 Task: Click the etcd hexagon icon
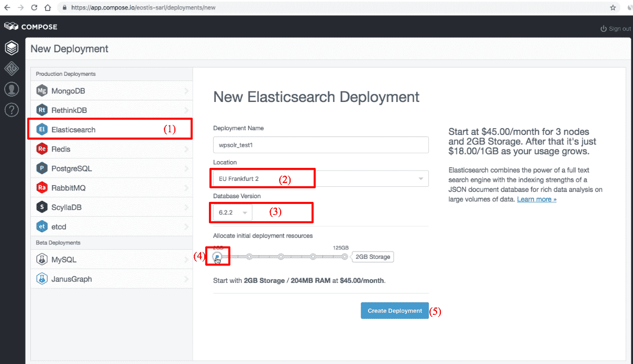[42, 226]
